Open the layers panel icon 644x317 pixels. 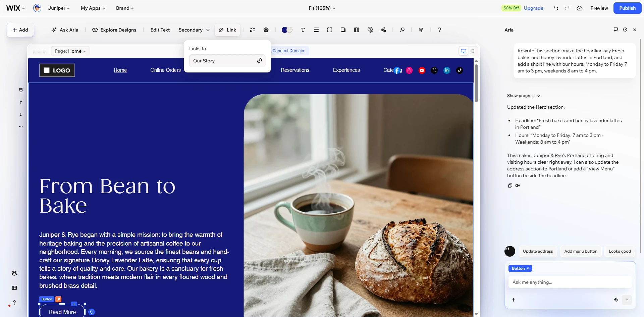(x=14, y=273)
